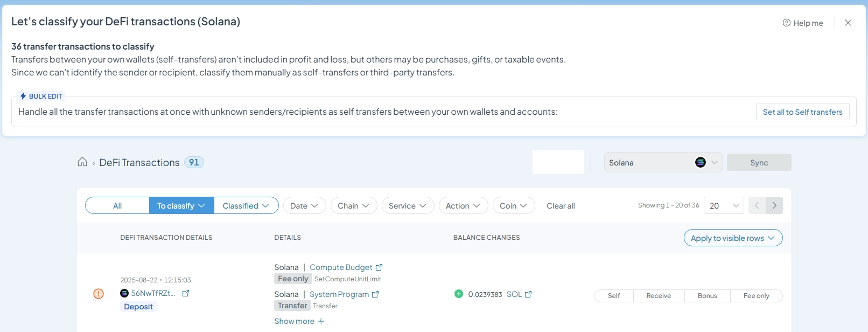The width and height of the screenshot is (868, 332).
Task: Click the warning icon on the Deposit row
Action: (99, 293)
